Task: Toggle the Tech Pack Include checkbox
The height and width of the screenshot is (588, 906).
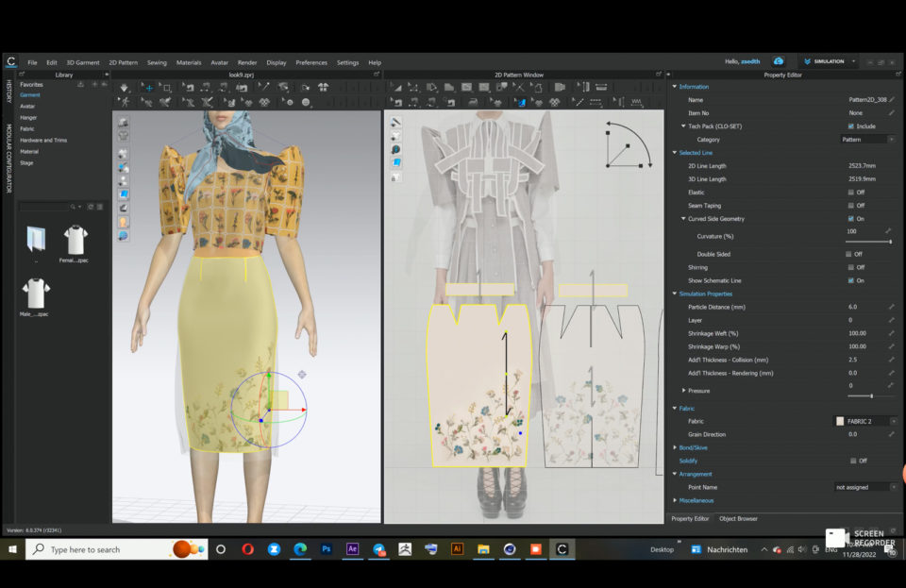Action: pyautogui.click(x=850, y=126)
